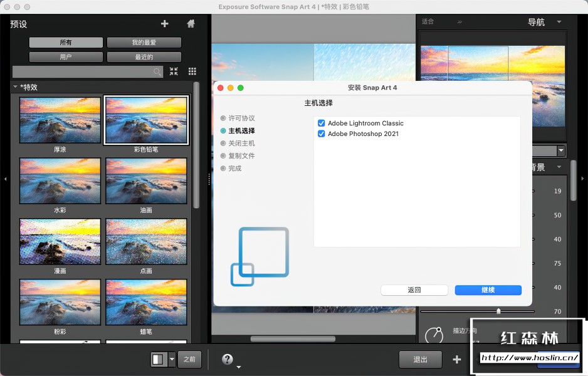Click the 继续 button in the installer
This screenshot has width=588, height=376.
pyautogui.click(x=488, y=290)
